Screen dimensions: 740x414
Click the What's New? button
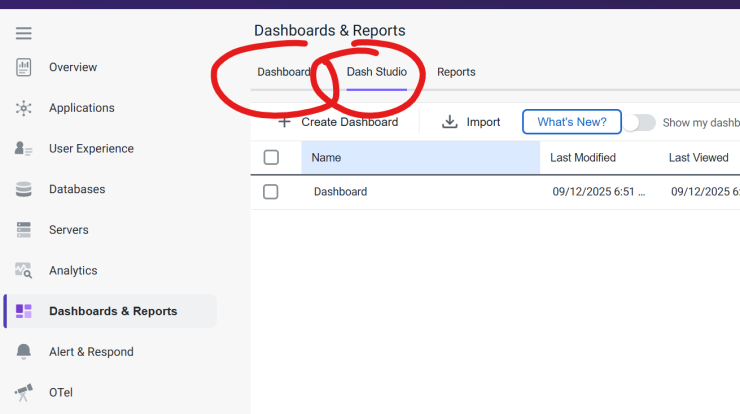click(571, 122)
